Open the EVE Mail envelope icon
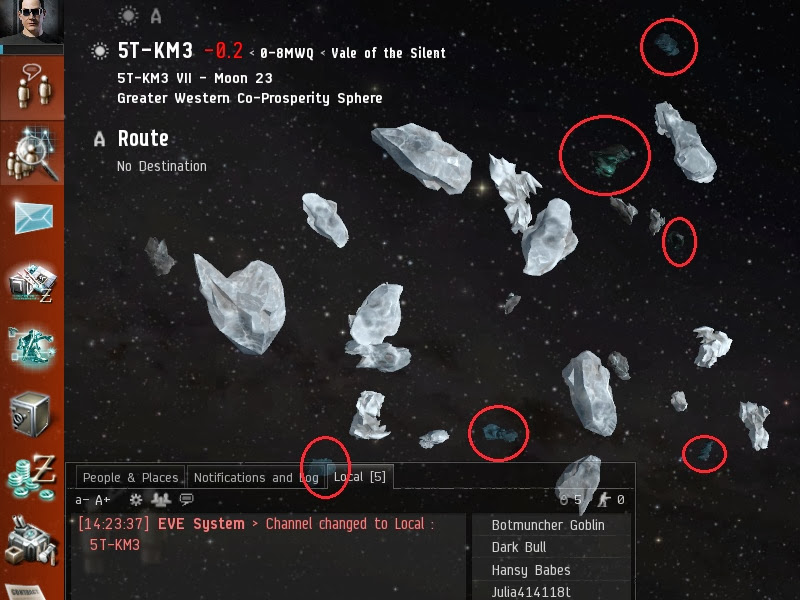The width and height of the screenshot is (800, 600). pyautogui.click(x=33, y=217)
